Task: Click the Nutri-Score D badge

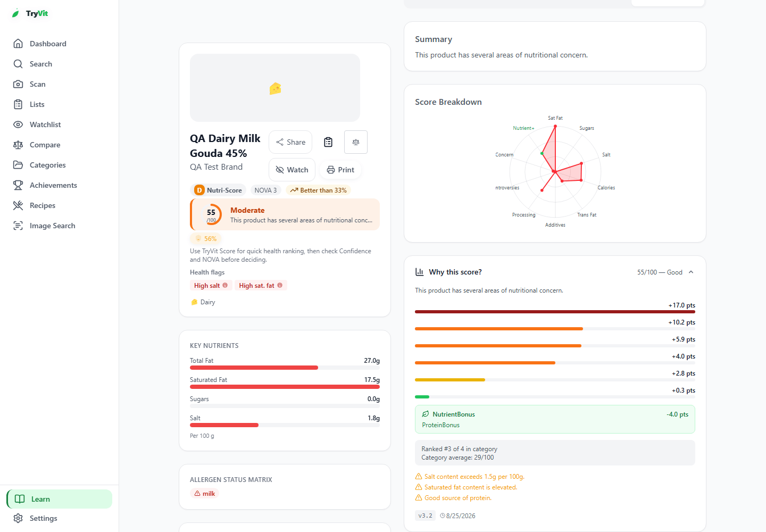Action: coord(218,190)
